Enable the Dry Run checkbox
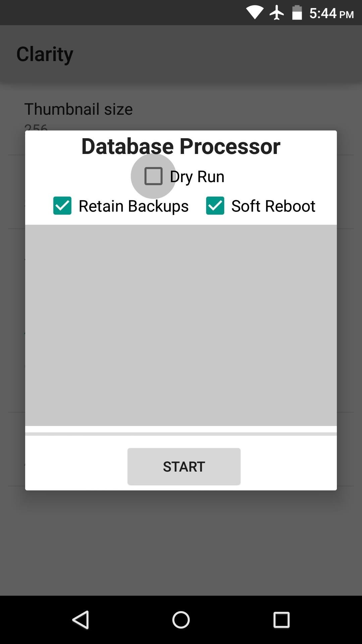The height and width of the screenshot is (644, 362). (154, 176)
